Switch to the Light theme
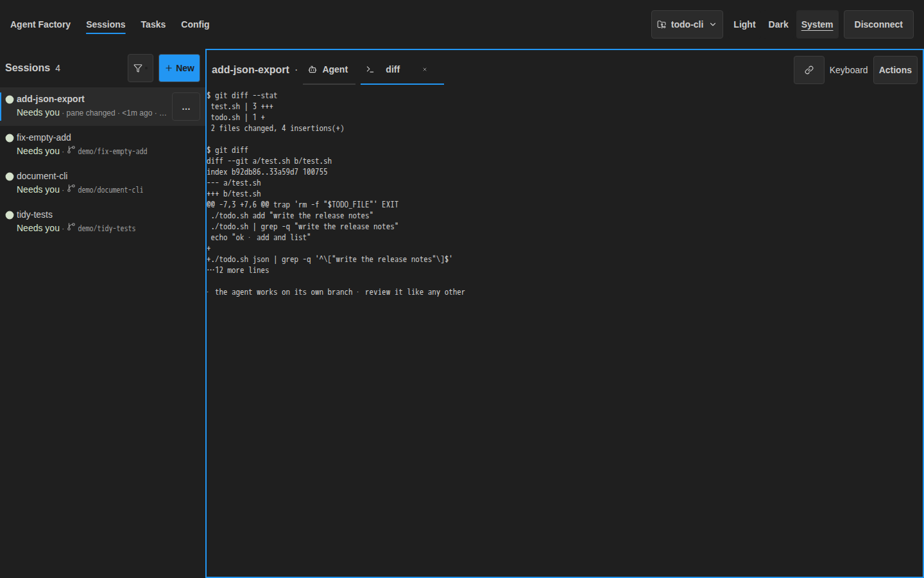The width and height of the screenshot is (924, 578). (x=744, y=24)
